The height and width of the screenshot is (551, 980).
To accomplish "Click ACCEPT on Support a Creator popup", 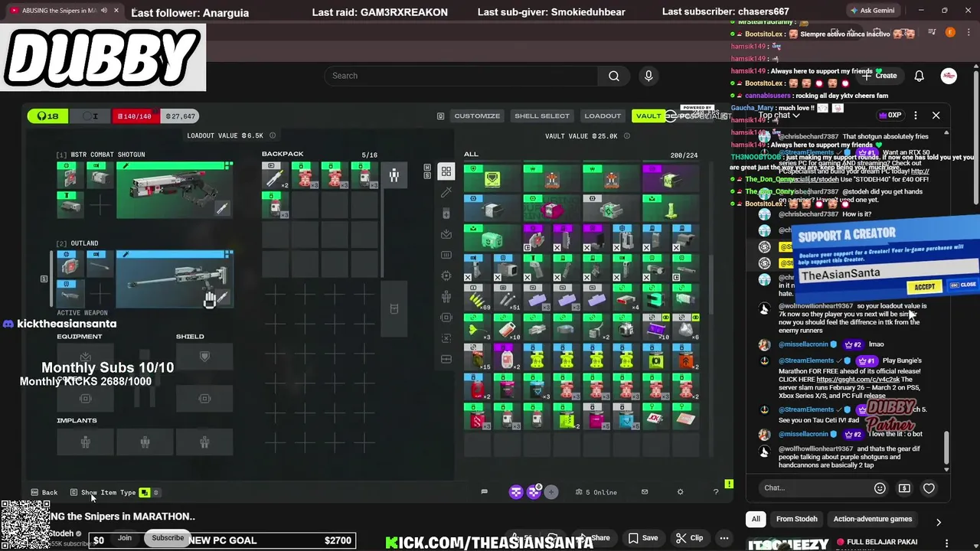I will click(x=924, y=286).
